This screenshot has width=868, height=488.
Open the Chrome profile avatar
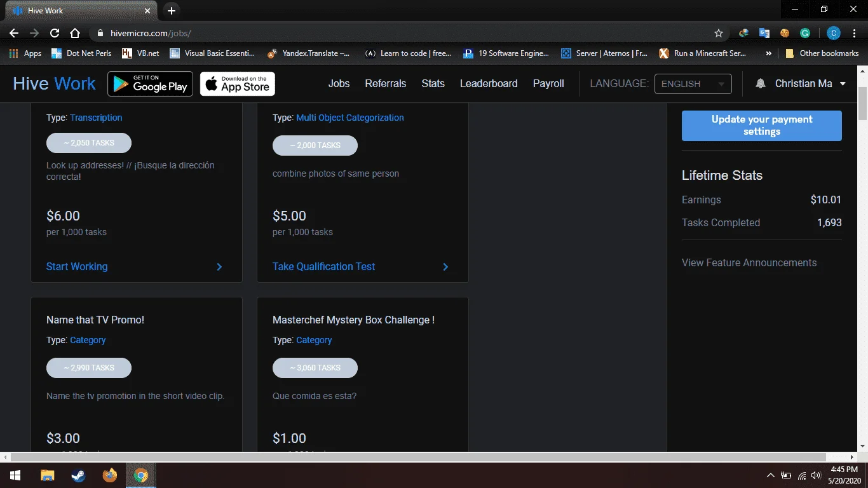834,33
